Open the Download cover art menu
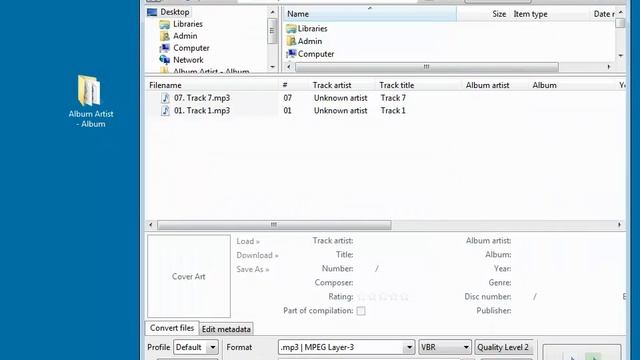Screen dimensions: 640x360 [257, 256]
